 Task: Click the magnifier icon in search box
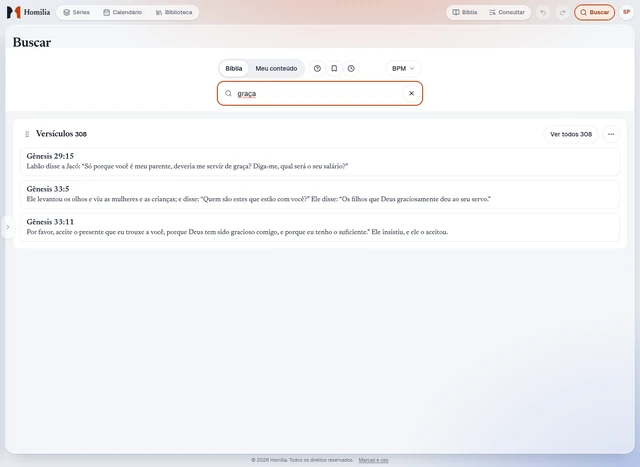pos(228,93)
